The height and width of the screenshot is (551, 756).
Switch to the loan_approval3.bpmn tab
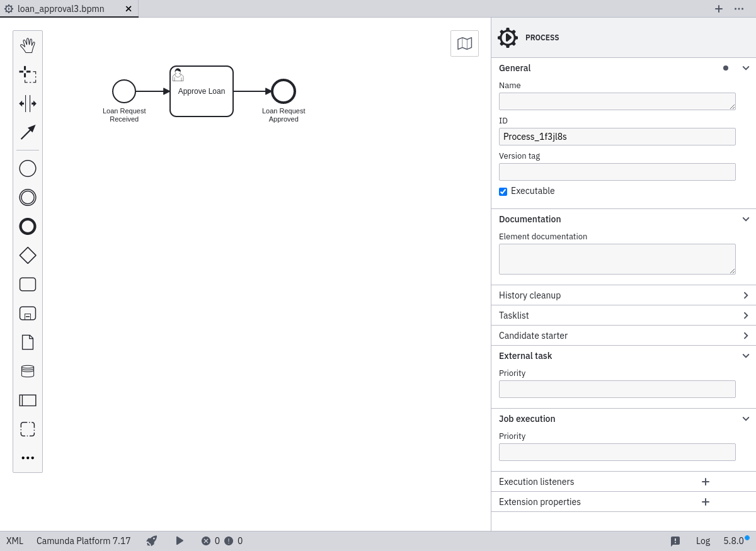click(x=61, y=9)
